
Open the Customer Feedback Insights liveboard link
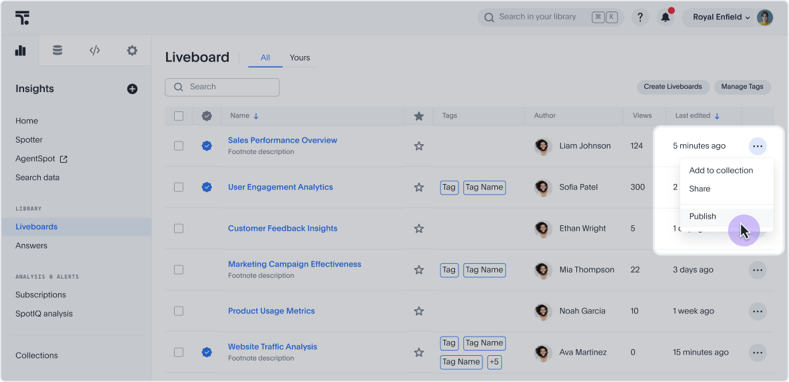[x=282, y=228]
